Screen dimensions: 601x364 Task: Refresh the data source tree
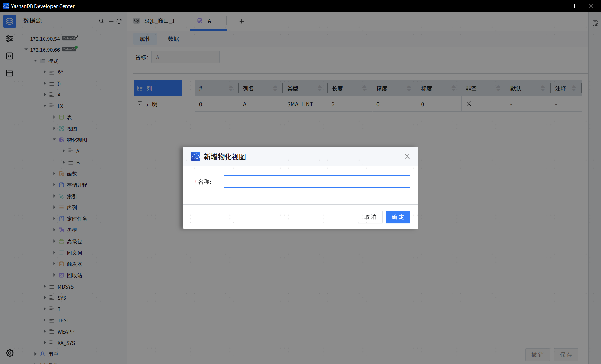tap(119, 21)
